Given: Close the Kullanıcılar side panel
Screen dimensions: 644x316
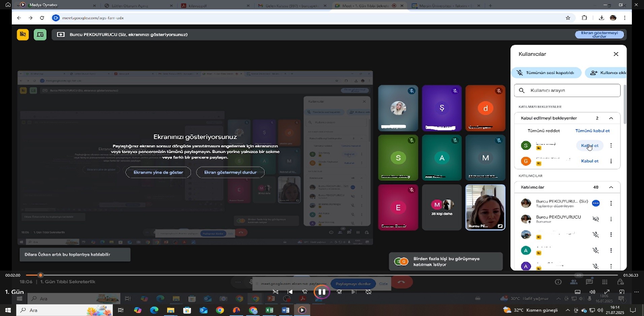Looking at the screenshot, I should point(616,54).
